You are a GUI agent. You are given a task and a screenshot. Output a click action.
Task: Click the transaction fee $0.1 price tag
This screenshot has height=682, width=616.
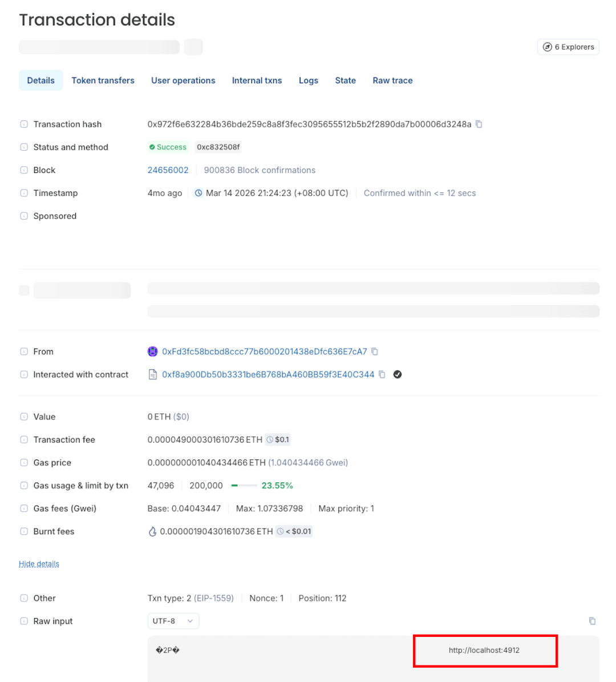coord(278,440)
